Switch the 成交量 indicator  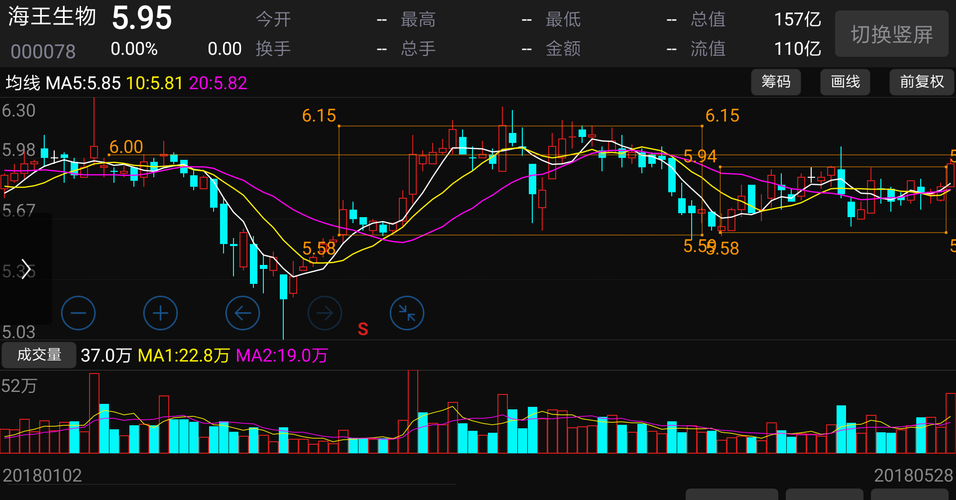[x=39, y=355]
